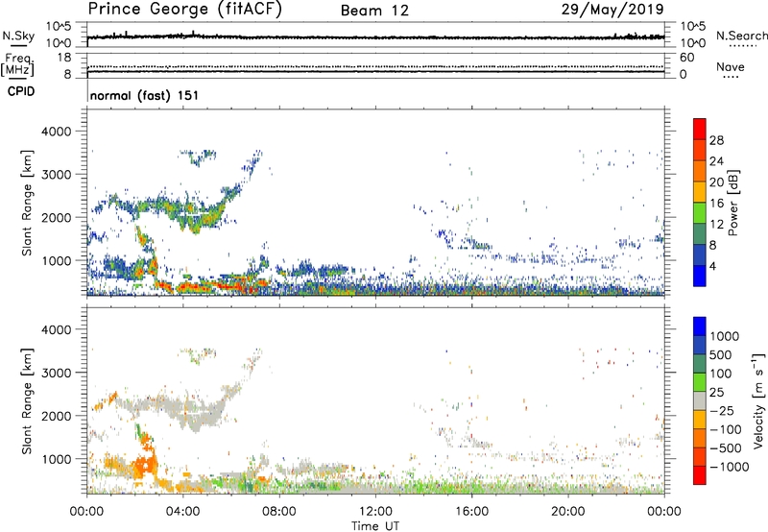Click the 'N.Search' legend label
Viewport: 768px width, 532px height.
[741, 36]
